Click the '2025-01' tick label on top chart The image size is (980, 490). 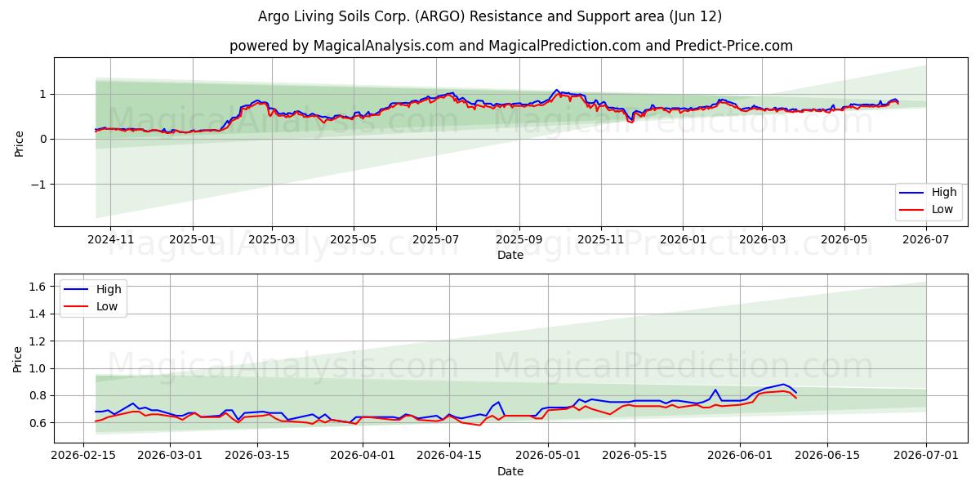point(193,239)
